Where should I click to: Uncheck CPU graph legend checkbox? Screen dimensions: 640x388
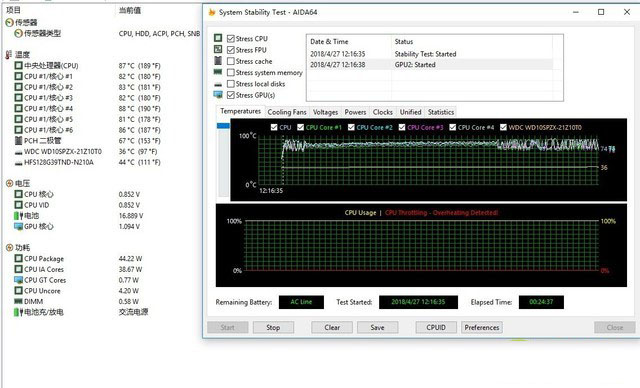(x=274, y=127)
